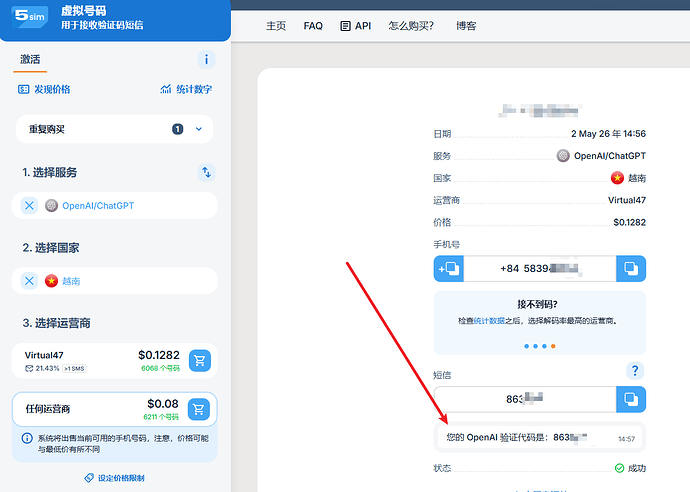This screenshot has width=690, height=492.
Task: Click the repeat purchase count badge
Action: 177,129
